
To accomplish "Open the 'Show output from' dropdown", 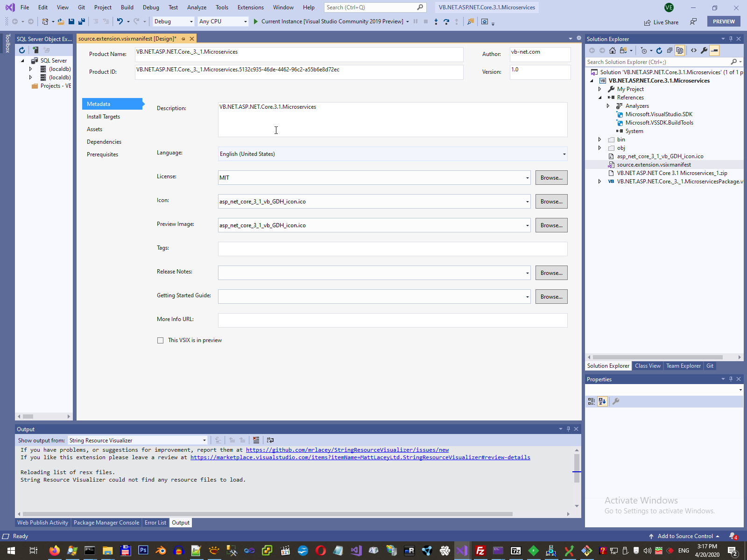I will (x=138, y=441).
